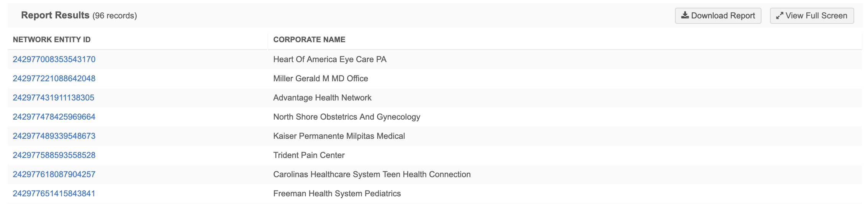Open entity ID 242977008353543170
The width and height of the screenshot is (868, 204).
54,59
